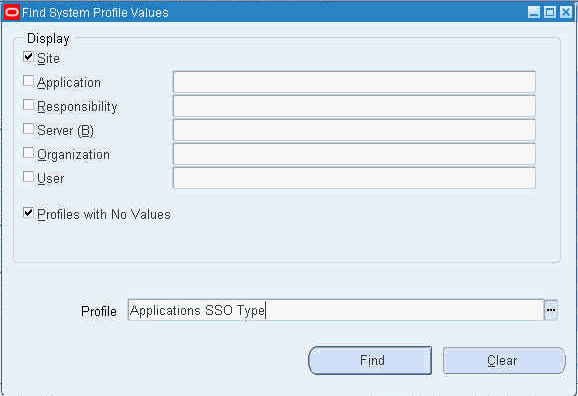Close the Find System Profile Values window
This screenshot has width=578, height=396.
pyautogui.click(x=566, y=13)
